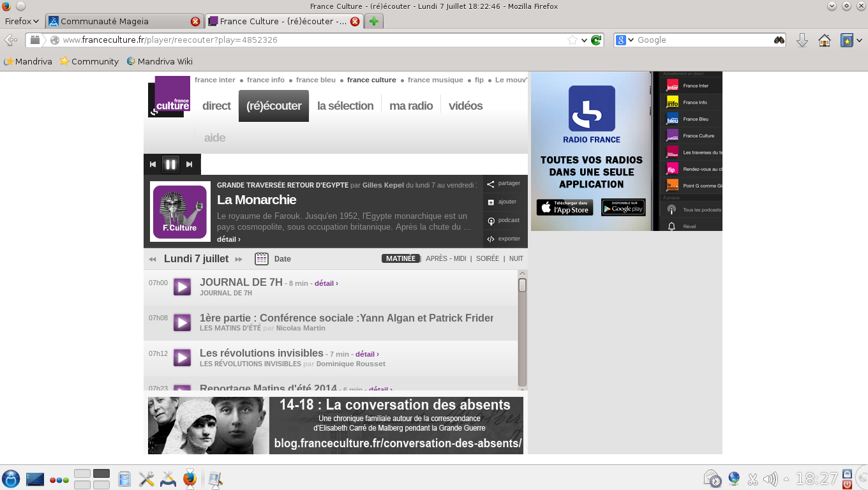Open the taskbar tools wrench icon
Viewport: 868px width, 490px height.
(x=147, y=479)
